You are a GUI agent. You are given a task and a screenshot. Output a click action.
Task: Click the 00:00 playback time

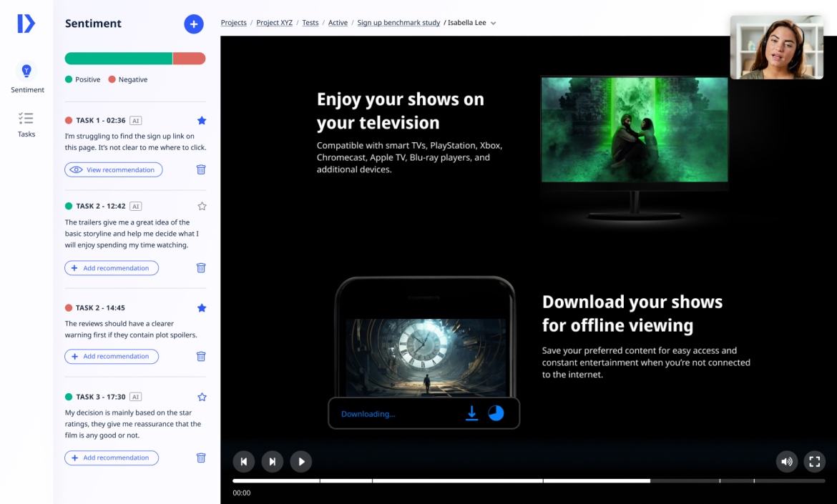[x=242, y=493]
